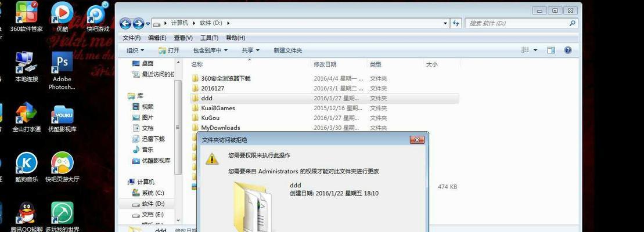Expand 软件 (D:) breadcrumb arrow
644x232 pixels.
click(228, 23)
